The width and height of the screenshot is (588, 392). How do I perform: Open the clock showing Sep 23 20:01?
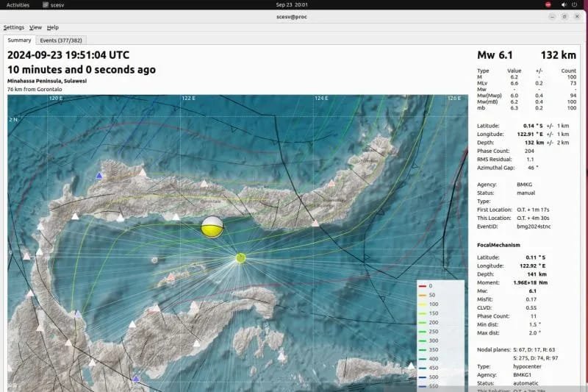pyautogui.click(x=293, y=4)
